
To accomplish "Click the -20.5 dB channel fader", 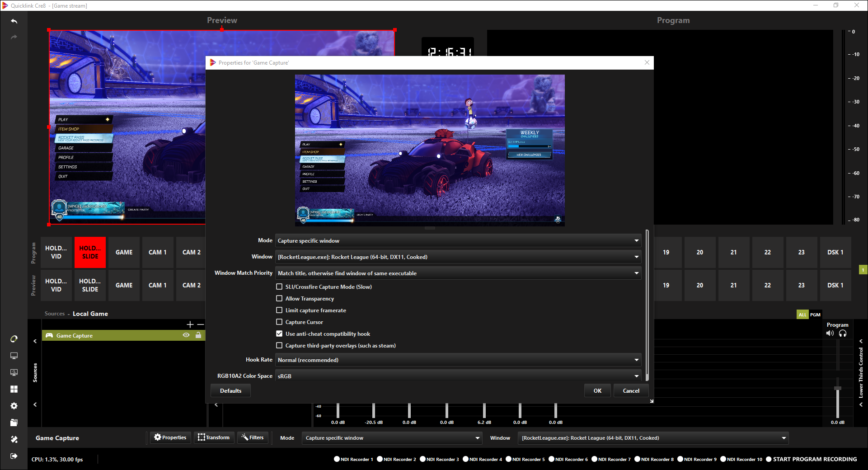I will point(374,410).
